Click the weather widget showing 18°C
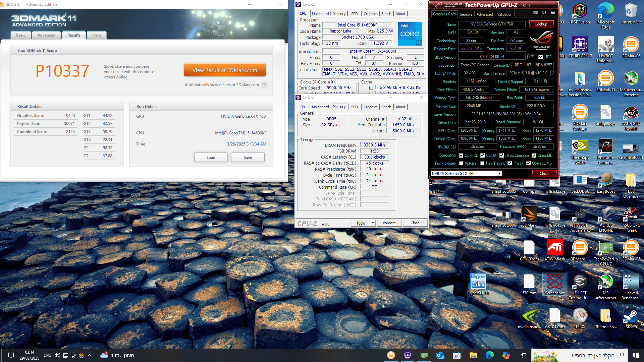Image resolution: width=644 pixels, height=362 pixels. pyautogui.click(x=117, y=355)
